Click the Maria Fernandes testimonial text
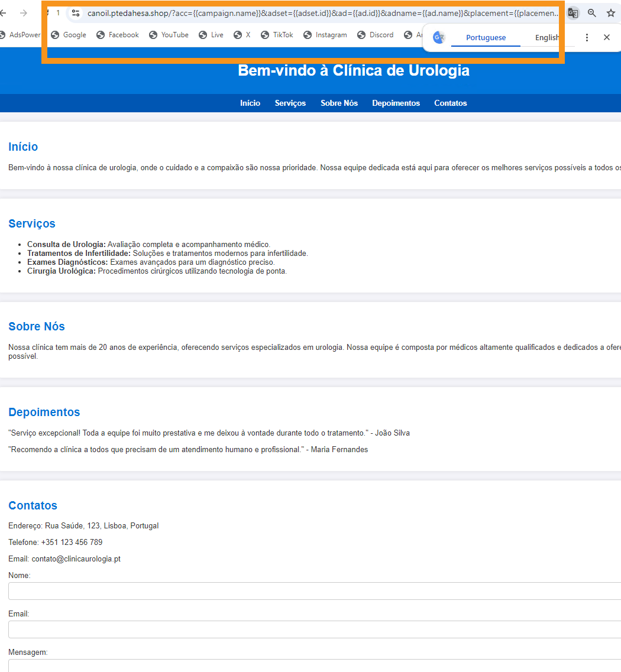The image size is (621, 672). click(x=188, y=450)
